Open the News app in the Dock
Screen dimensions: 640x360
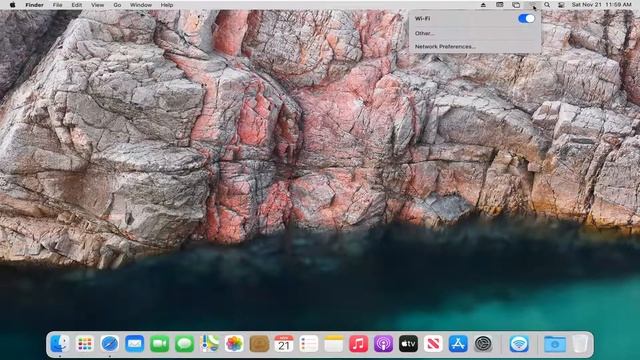pyautogui.click(x=433, y=344)
